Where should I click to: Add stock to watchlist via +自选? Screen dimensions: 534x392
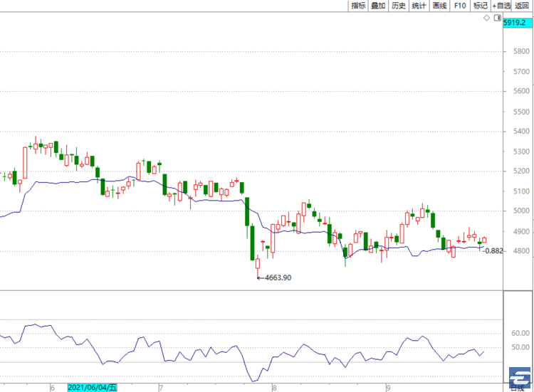(501, 6)
